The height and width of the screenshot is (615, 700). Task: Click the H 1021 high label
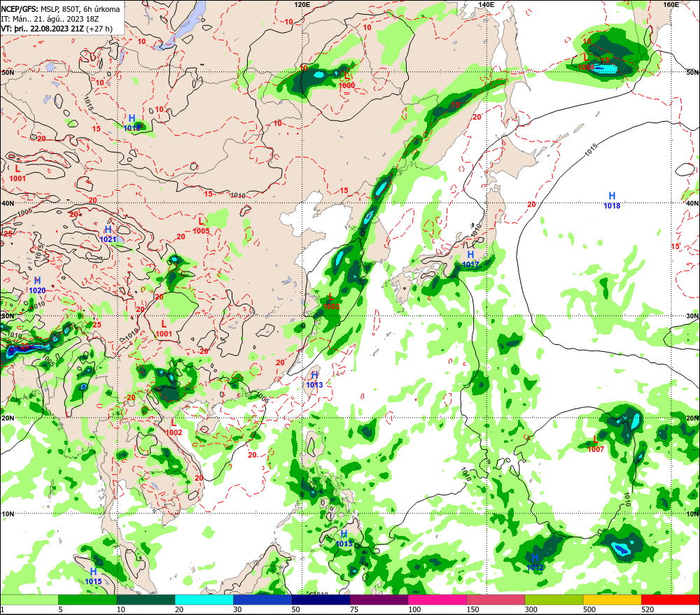(x=108, y=234)
